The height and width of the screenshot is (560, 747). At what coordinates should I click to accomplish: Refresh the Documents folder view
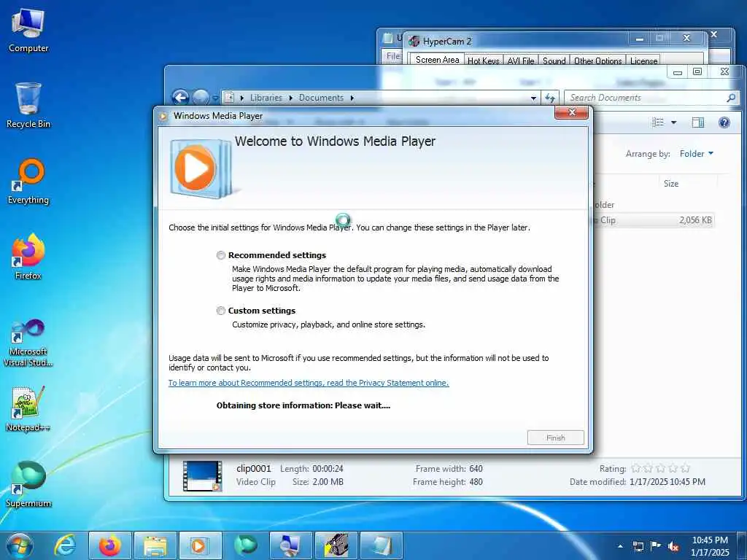coord(550,98)
